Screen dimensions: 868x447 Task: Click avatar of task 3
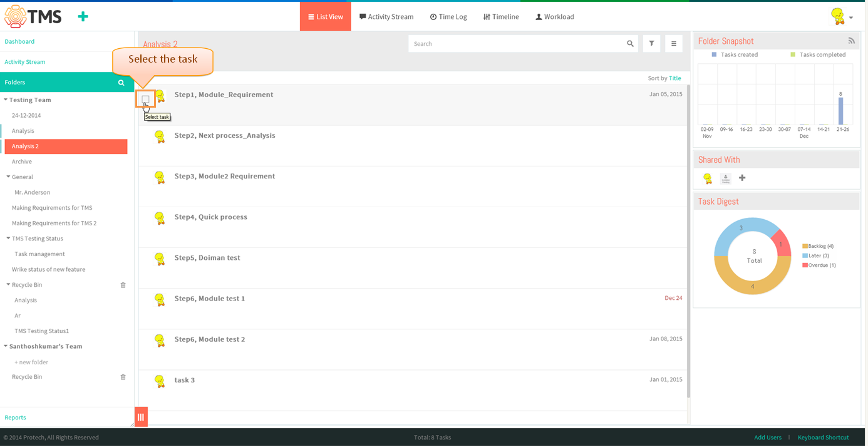160,381
